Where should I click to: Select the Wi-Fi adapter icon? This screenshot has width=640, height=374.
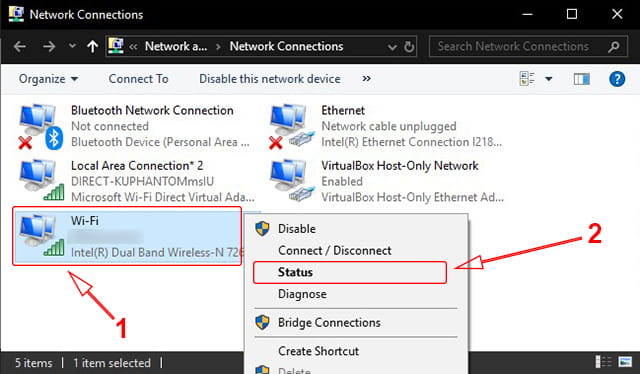click(41, 236)
